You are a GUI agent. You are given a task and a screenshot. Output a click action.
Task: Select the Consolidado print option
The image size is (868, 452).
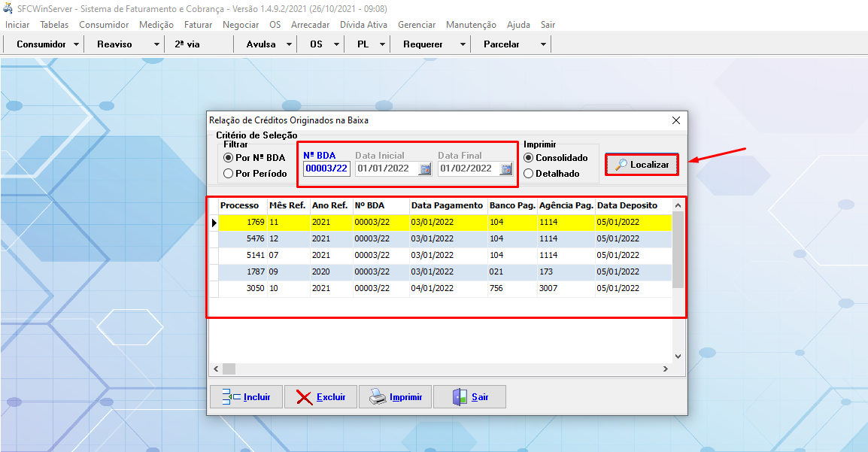[529, 158]
